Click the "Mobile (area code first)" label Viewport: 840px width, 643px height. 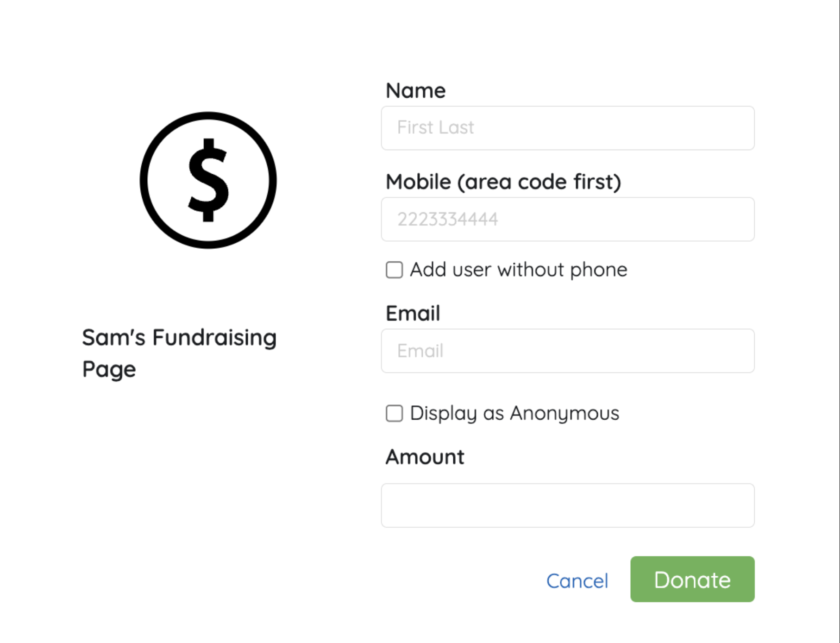tap(503, 182)
